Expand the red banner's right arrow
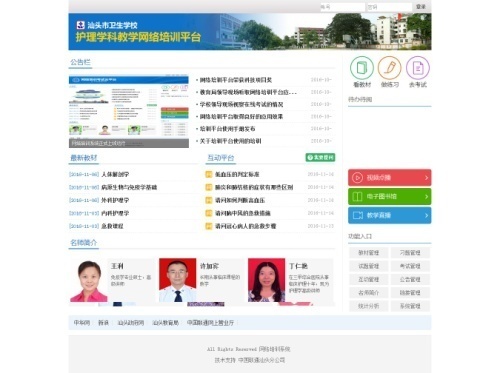Image resolution: width=500 pixels, height=373 pixels. [426, 178]
